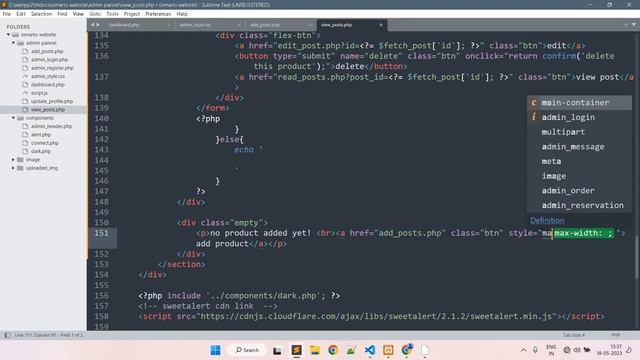This screenshot has height=360, width=640.
Task: Collapse the components folder arrow
Action: [13, 118]
